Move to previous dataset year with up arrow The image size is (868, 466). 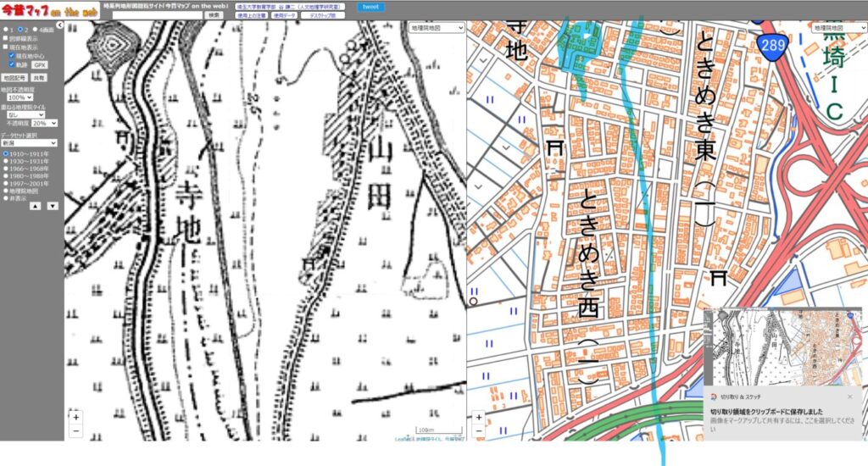click(35, 206)
